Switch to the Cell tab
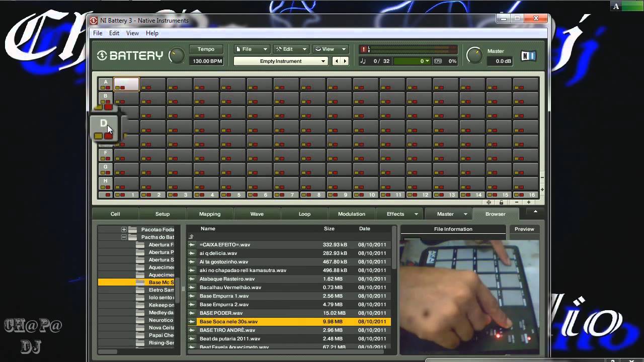 tap(115, 214)
